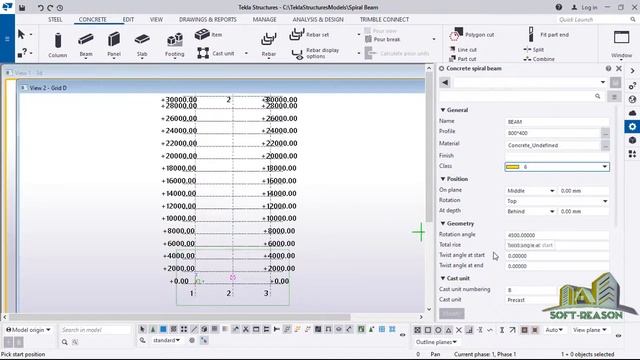Click the Rotation angle input field
Image resolution: width=640 pixels, height=360 pixels.
pos(557,235)
